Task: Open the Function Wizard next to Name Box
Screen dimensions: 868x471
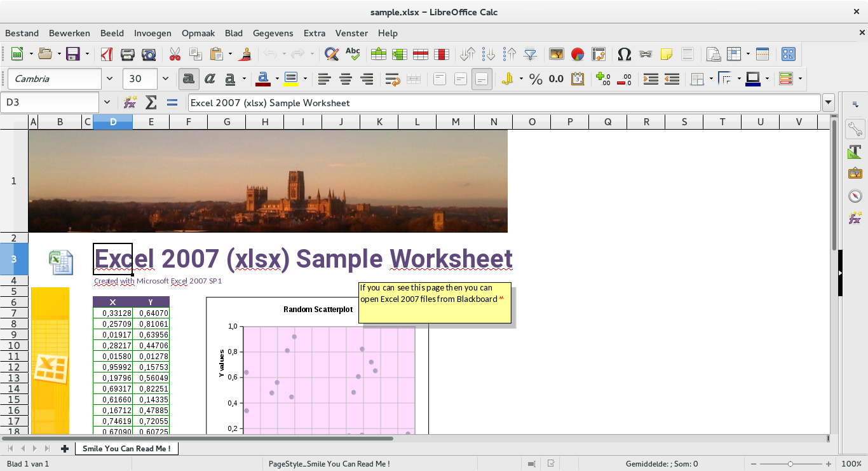Action: 130,102
